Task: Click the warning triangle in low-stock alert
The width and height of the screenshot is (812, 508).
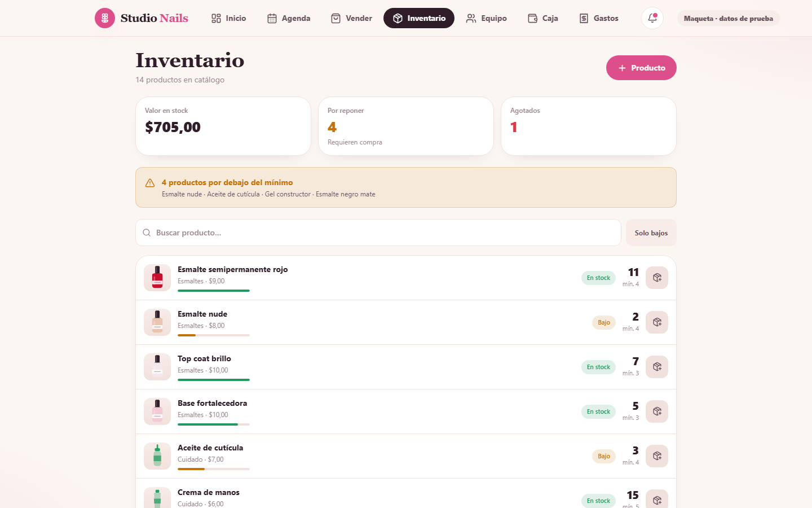Action: [x=150, y=183]
